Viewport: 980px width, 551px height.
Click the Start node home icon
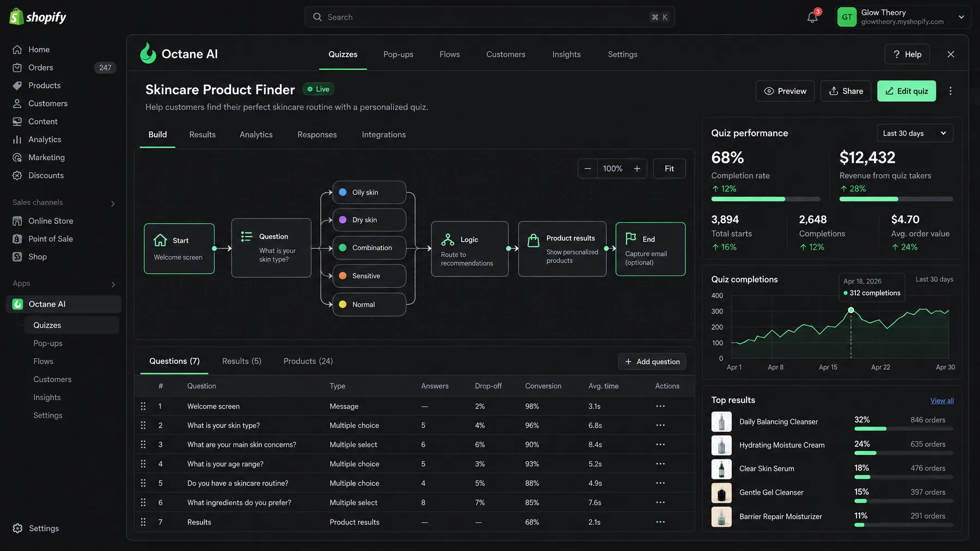tap(160, 240)
